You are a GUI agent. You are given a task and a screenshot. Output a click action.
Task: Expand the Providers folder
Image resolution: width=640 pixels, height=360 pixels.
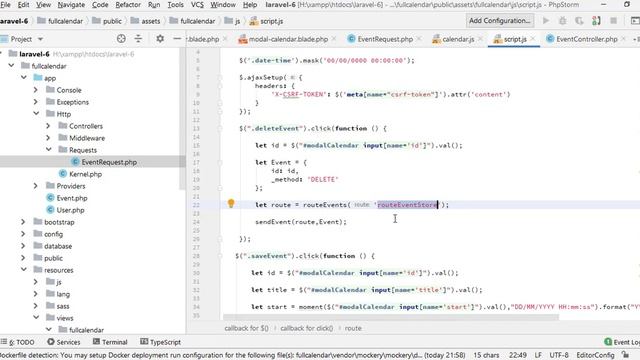[36, 186]
